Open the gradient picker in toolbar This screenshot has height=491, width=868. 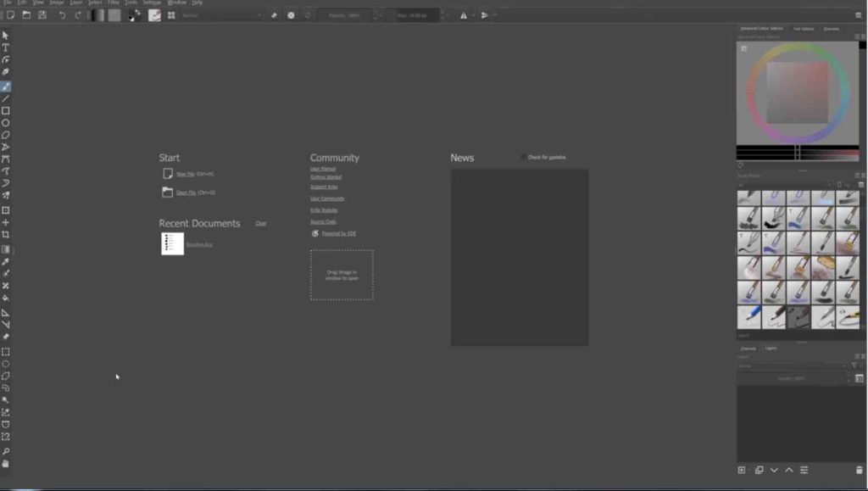point(98,15)
